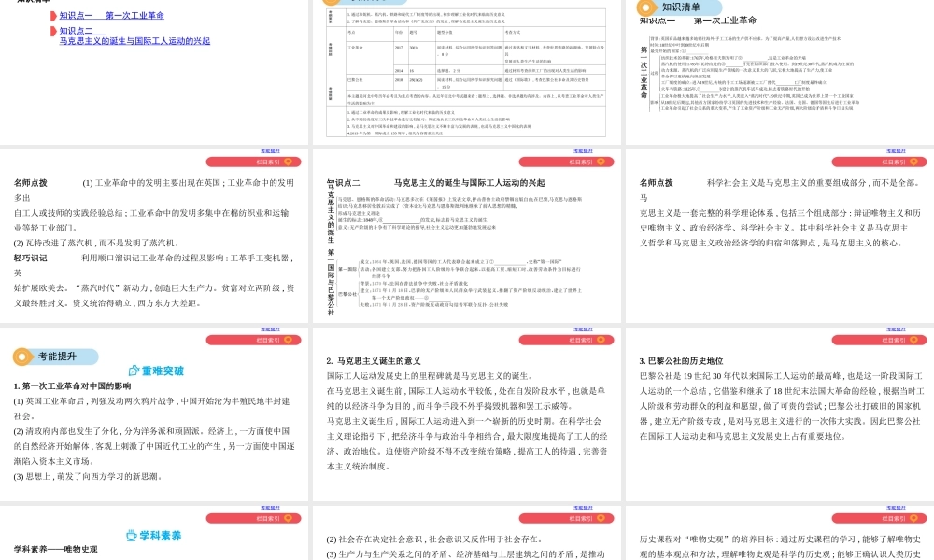Image resolution: width=934 pixels, height=560 pixels.
Task: Click 栏目索引 on the 马克思主义诞生的意义 slide
Action: point(567,341)
